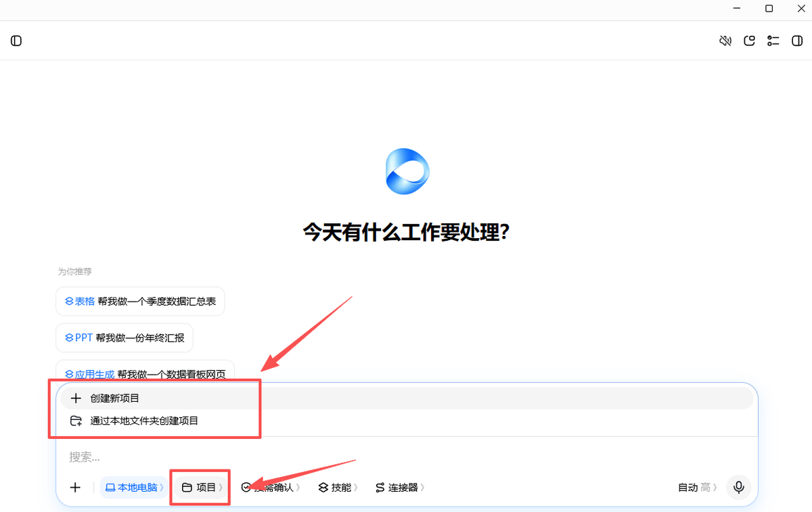
Task: Open the 项目 dropdown
Action: [202, 487]
